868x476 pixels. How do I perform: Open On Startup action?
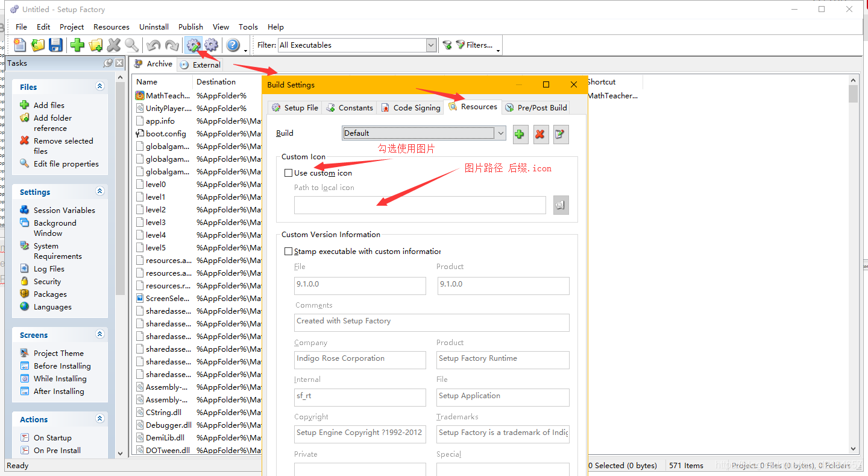click(52, 438)
